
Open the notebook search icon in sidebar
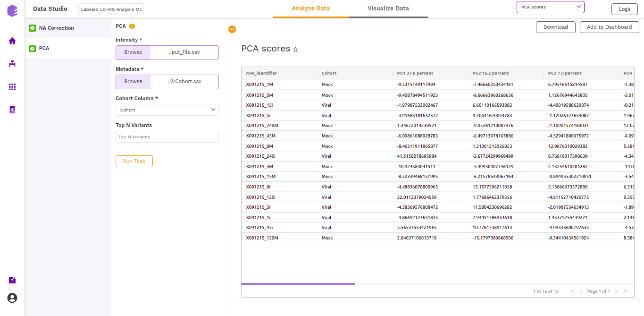point(12,110)
